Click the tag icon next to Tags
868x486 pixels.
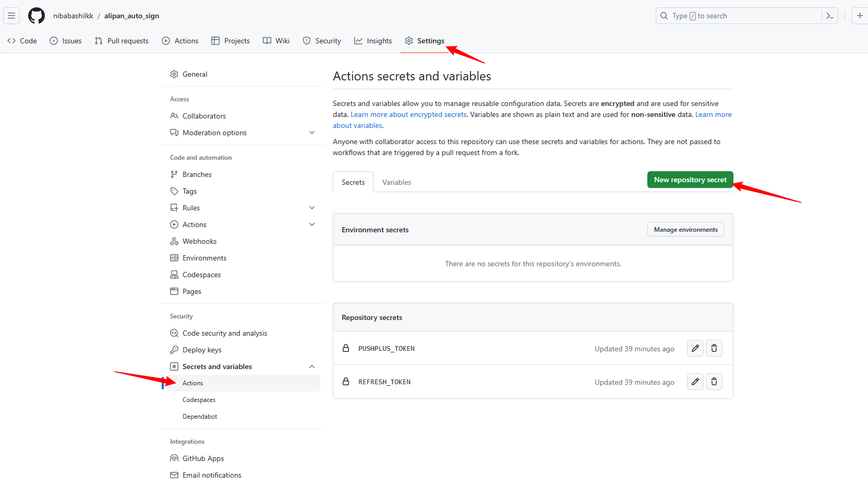tap(174, 191)
